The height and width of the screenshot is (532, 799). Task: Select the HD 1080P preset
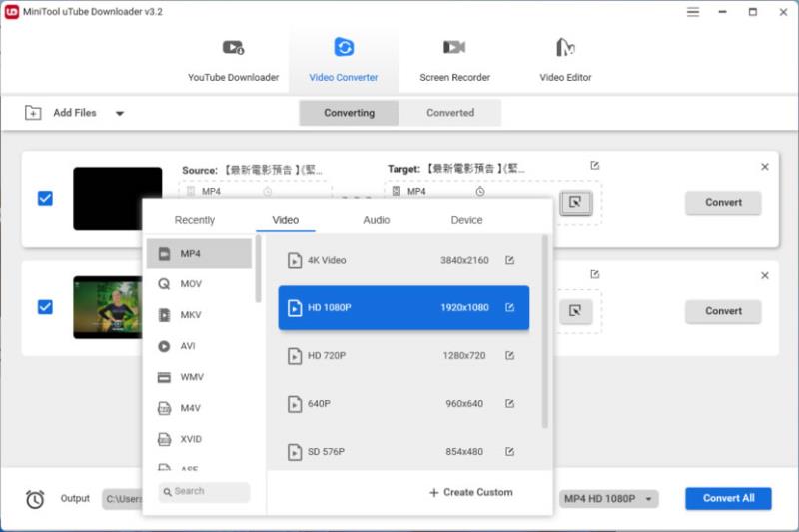[x=403, y=308]
